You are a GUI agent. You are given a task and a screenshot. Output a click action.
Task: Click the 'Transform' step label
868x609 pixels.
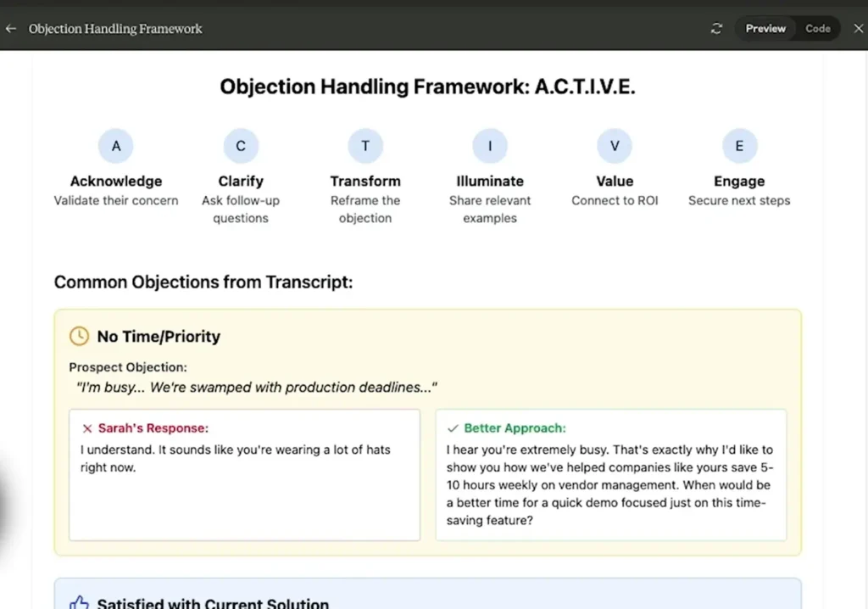[365, 182]
